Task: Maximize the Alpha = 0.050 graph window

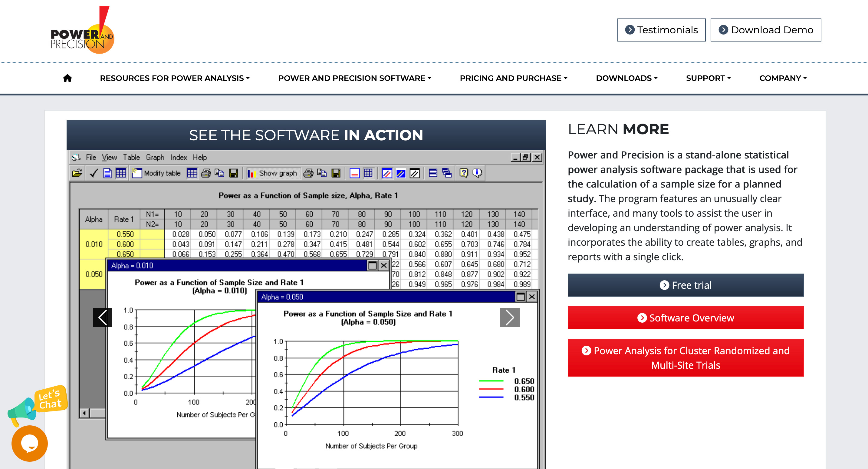Action: click(x=520, y=297)
